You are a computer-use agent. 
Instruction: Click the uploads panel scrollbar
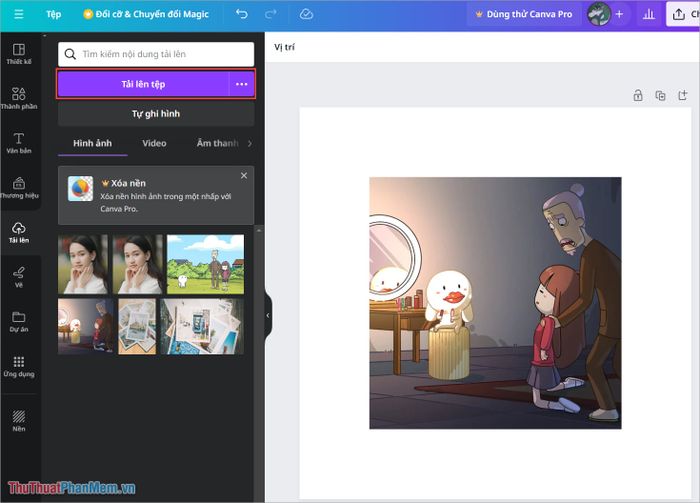(258, 364)
